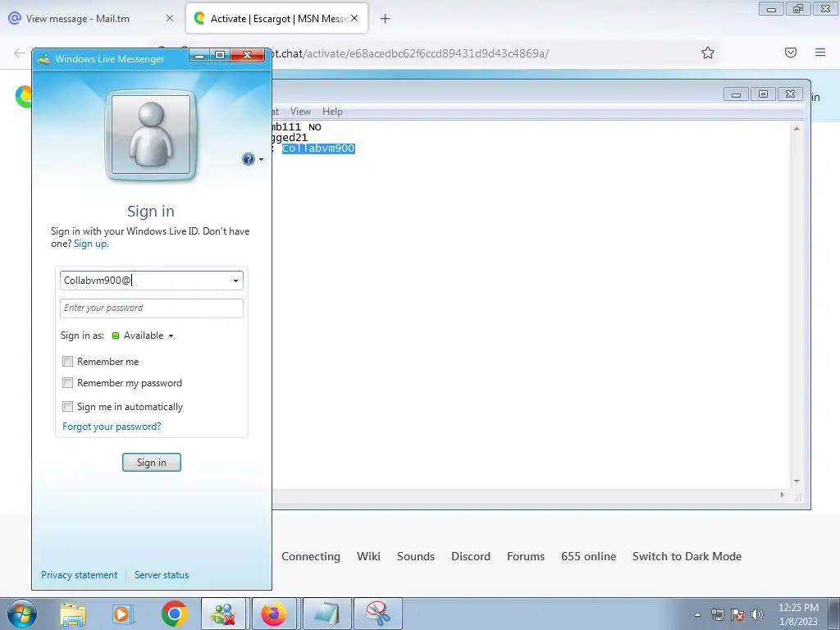Go back with the browser back arrow
Viewport: 840px width, 630px height.
click(20, 53)
